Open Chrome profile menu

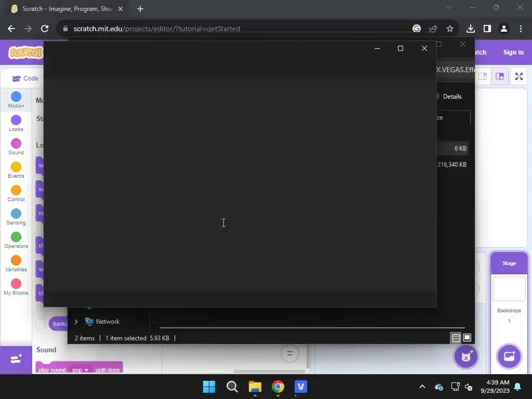[x=504, y=29]
